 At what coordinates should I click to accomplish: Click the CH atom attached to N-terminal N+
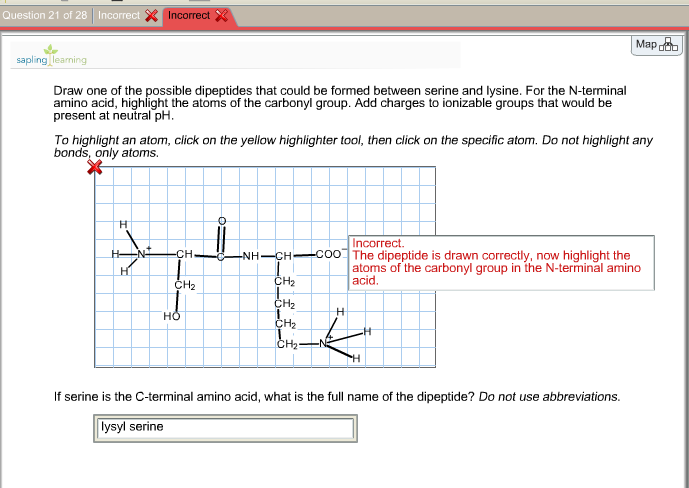(x=185, y=254)
